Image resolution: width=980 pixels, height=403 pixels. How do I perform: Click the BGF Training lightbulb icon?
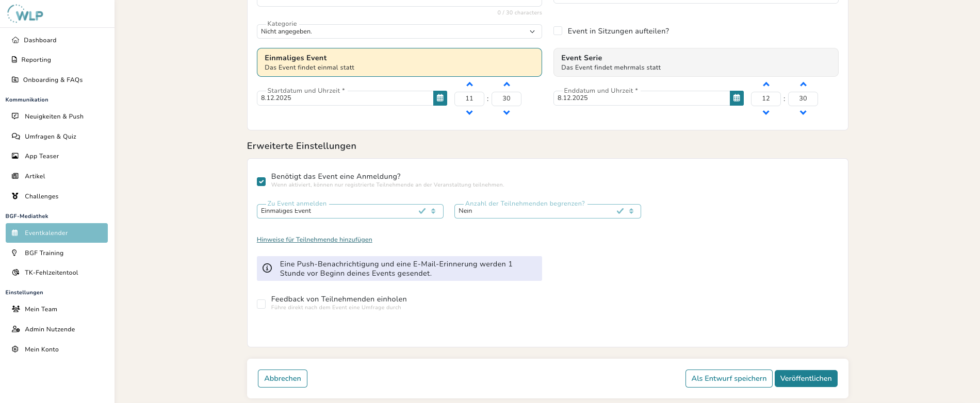[14, 253]
